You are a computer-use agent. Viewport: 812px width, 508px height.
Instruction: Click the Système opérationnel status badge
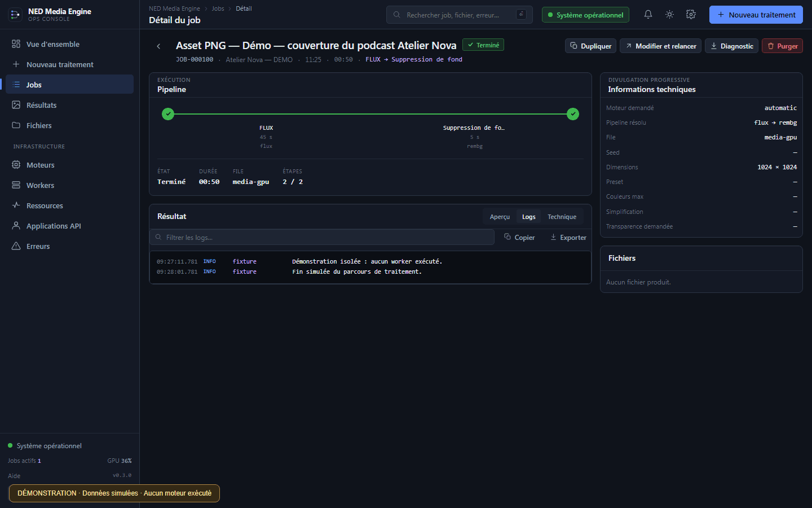[585, 15]
